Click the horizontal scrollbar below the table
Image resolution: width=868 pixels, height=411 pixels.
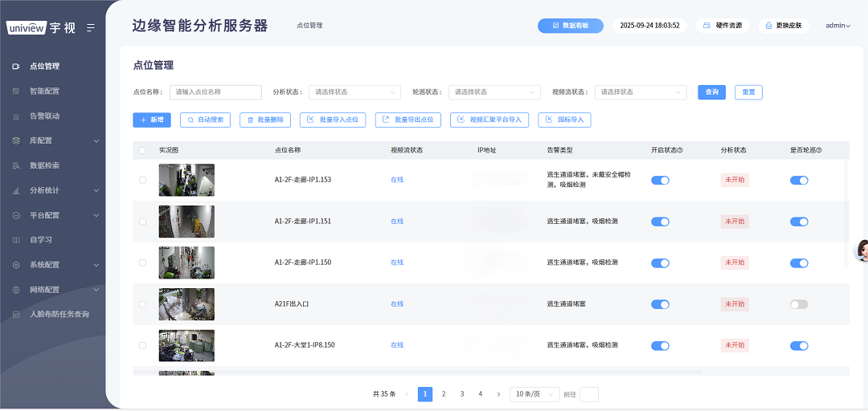pyautogui.click(x=418, y=372)
